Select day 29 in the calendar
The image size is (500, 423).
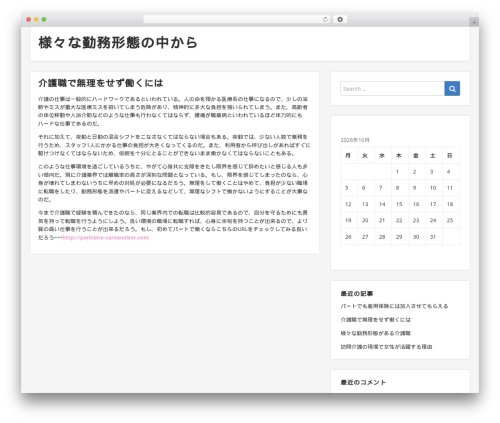tap(399, 237)
